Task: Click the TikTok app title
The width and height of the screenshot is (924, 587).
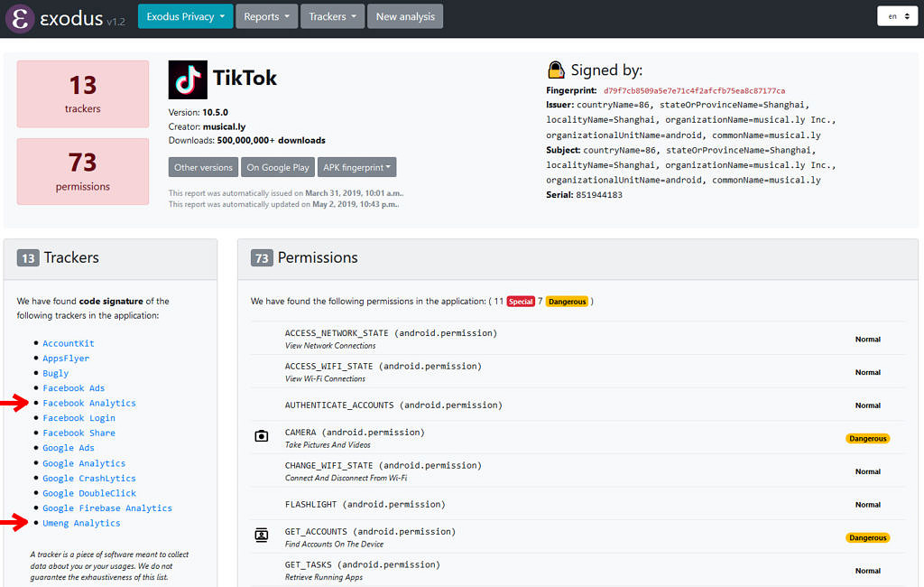Action: point(245,78)
